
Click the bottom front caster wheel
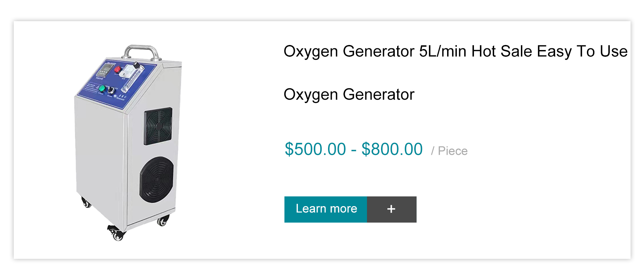pos(116,233)
